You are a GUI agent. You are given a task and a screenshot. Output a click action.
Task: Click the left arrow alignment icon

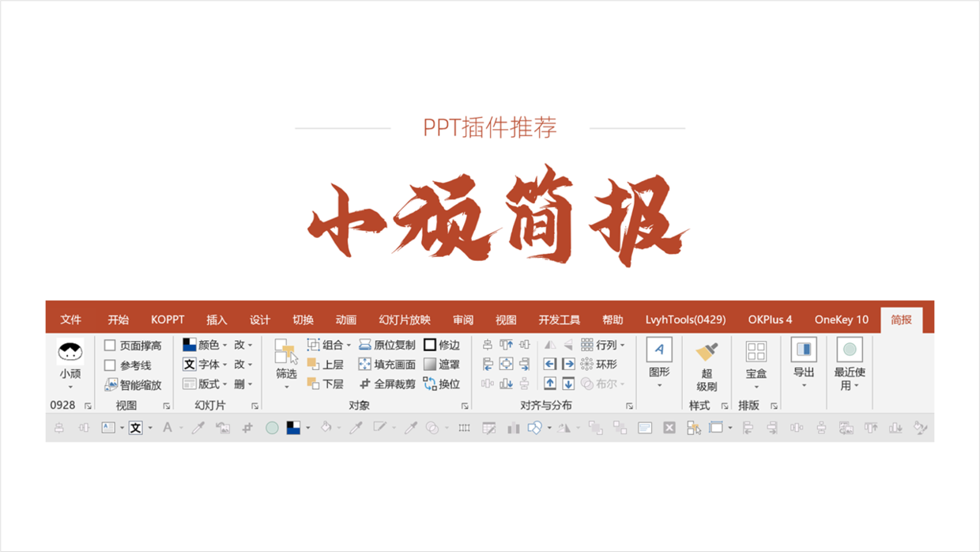pyautogui.click(x=550, y=364)
